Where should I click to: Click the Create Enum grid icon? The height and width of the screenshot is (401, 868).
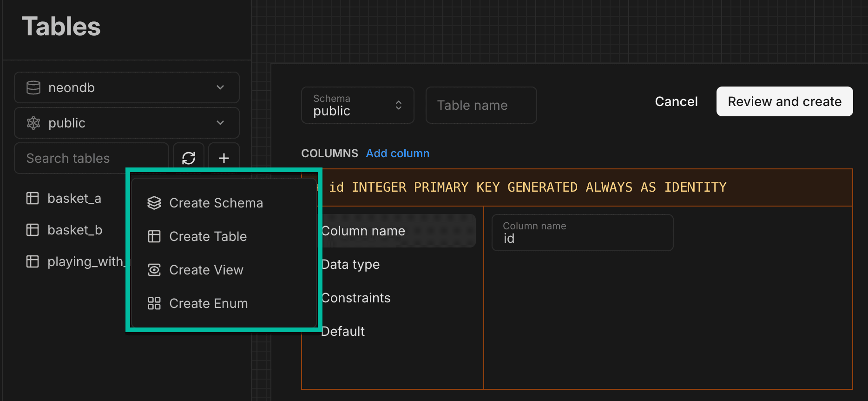[154, 303]
